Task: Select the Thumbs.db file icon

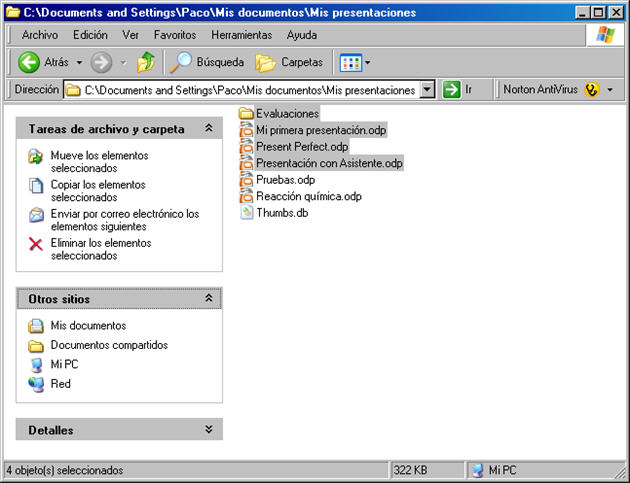Action: pos(247,212)
